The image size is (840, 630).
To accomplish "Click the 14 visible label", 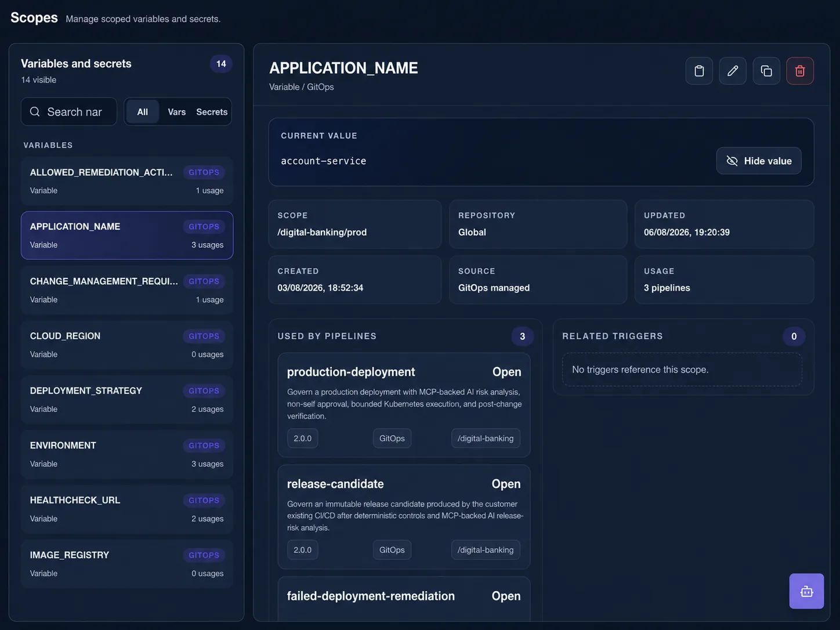I will [39, 80].
